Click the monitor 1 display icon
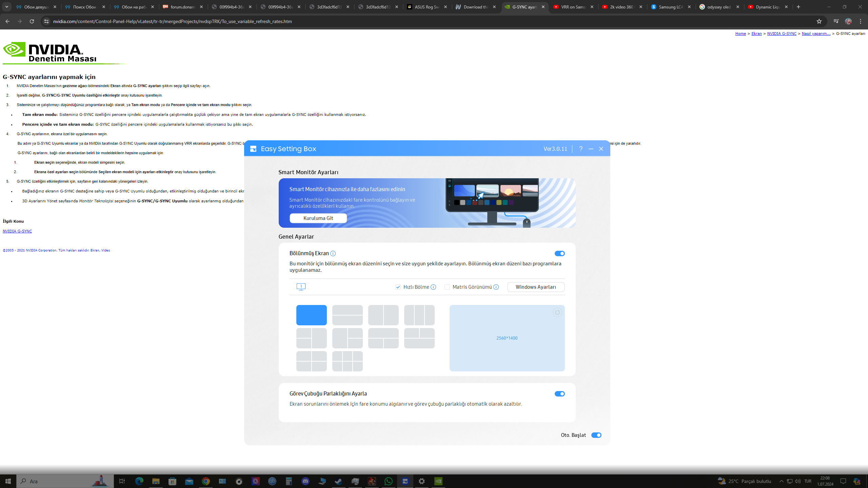 click(x=301, y=287)
